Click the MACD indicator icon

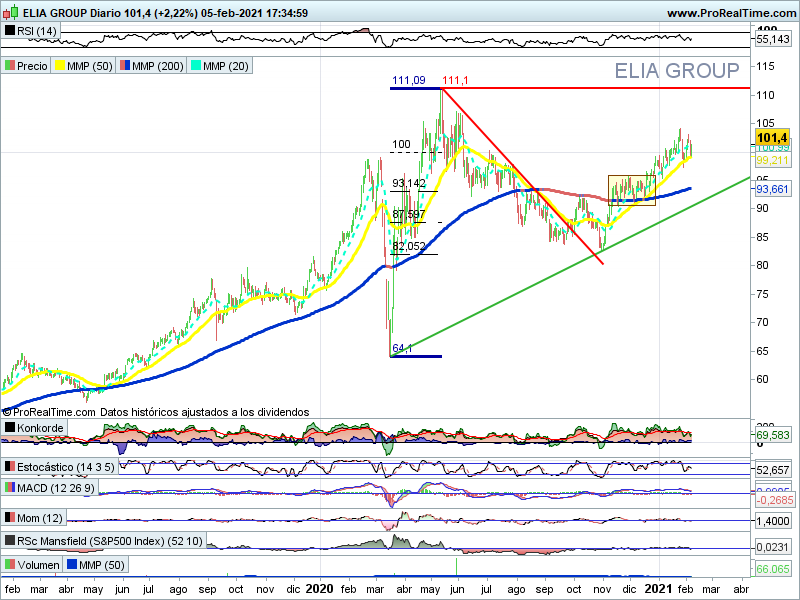[x=9, y=487]
